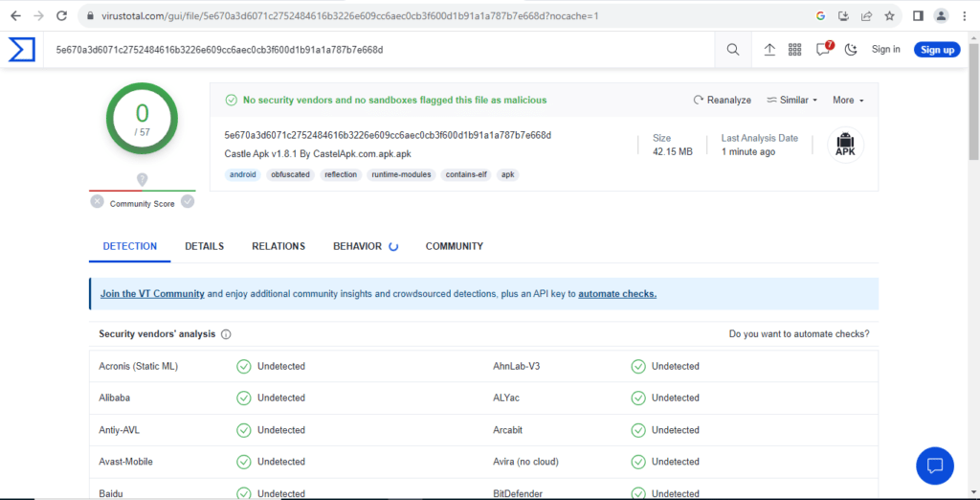Click the browser address bar URL

[x=350, y=16]
